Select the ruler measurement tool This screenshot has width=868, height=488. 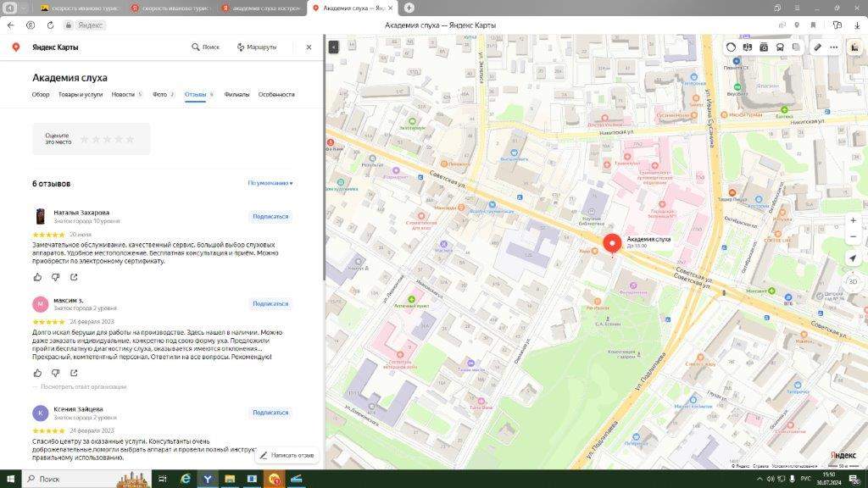pos(818,47)
